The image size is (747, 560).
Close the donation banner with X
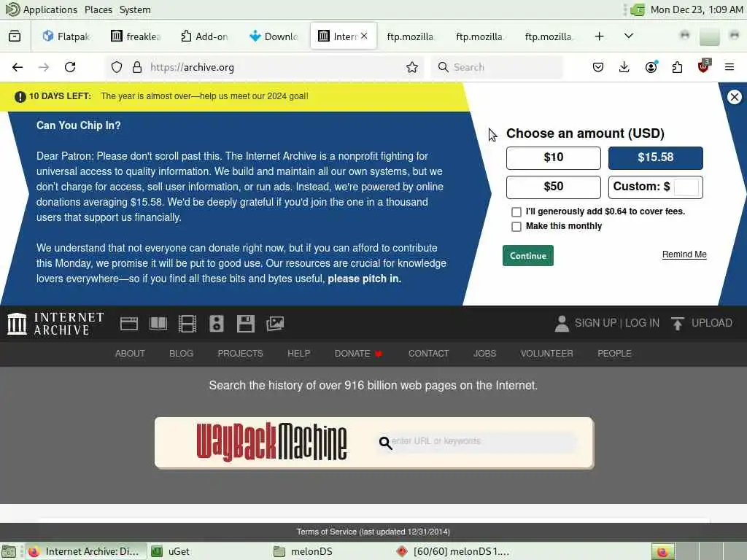tap(734, 97)
